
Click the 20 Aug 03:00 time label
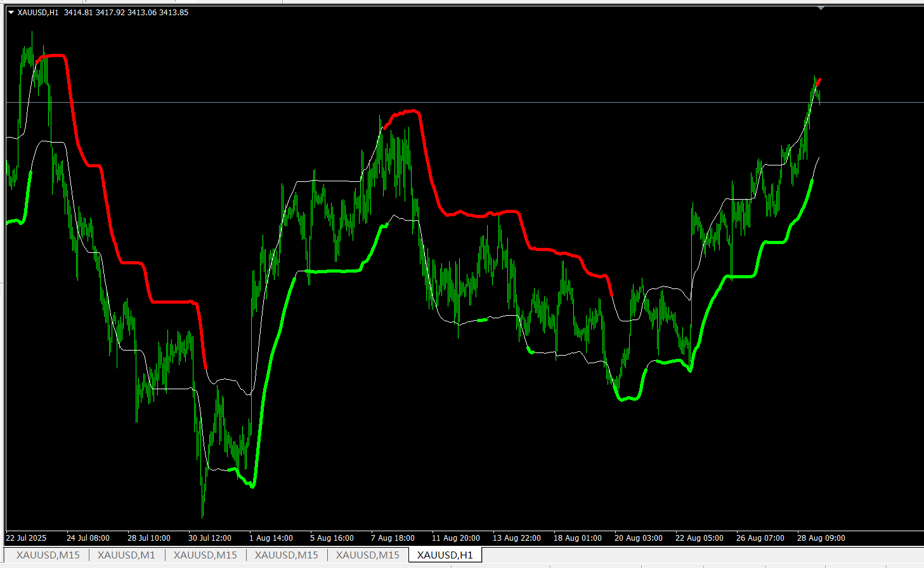point(639,538)
